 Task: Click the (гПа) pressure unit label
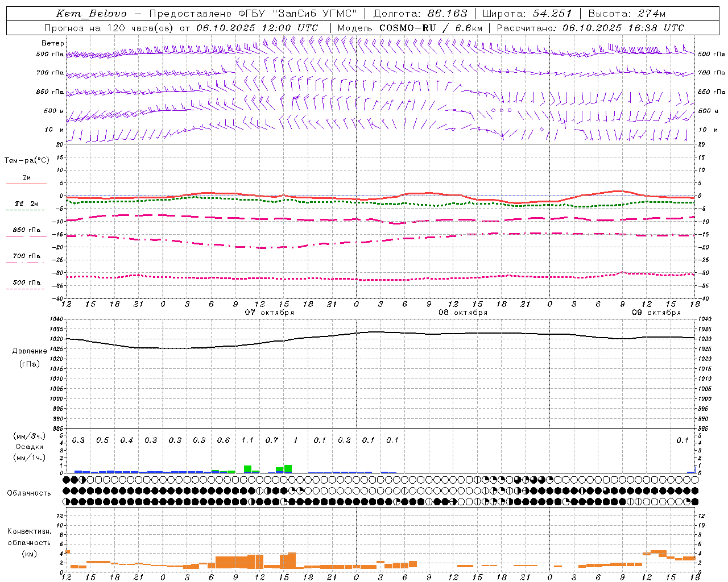click(x=29, y=364)
